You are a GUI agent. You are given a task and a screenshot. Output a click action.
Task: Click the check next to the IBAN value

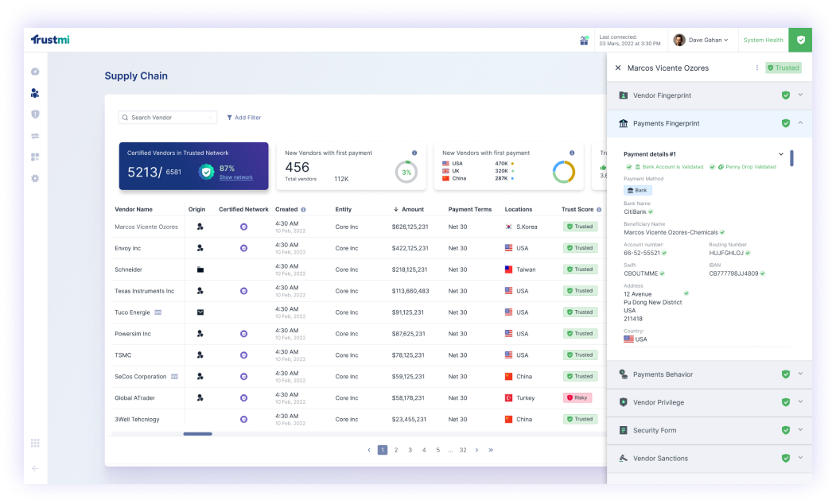click(x=763, y=273)
